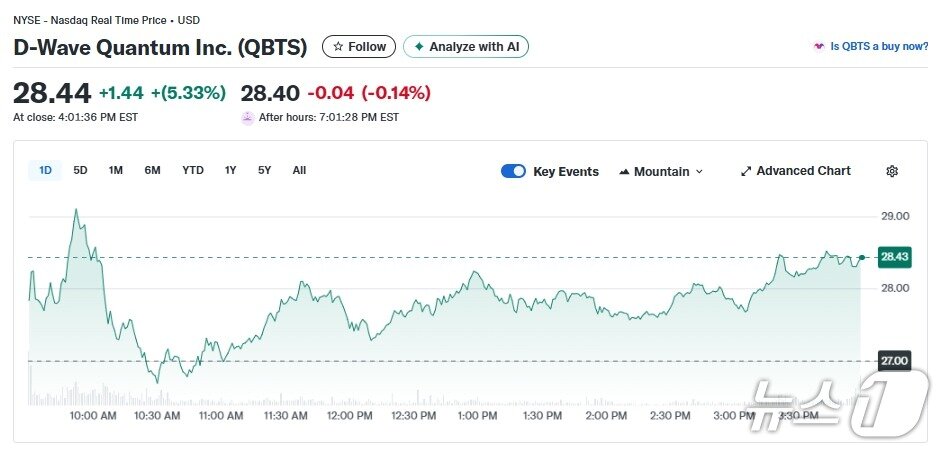Click the chart settings gear icon
Screen dimensions: 943x451
click(x=892, y=171)
